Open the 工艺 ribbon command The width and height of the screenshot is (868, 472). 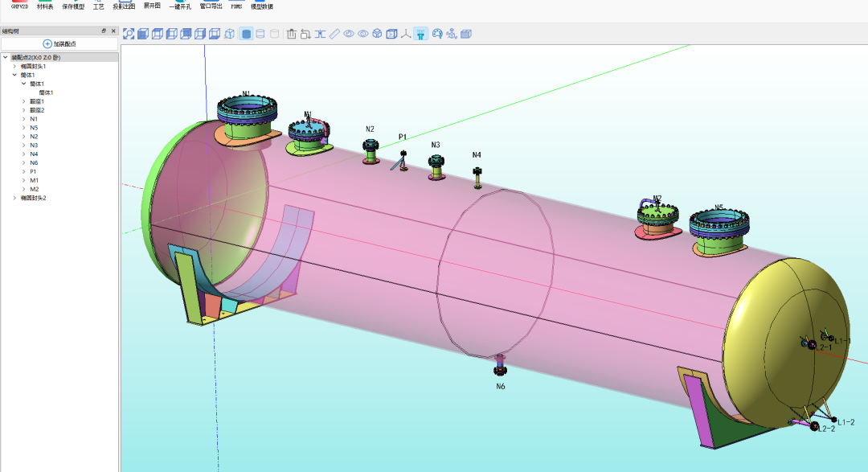(99, 5)
